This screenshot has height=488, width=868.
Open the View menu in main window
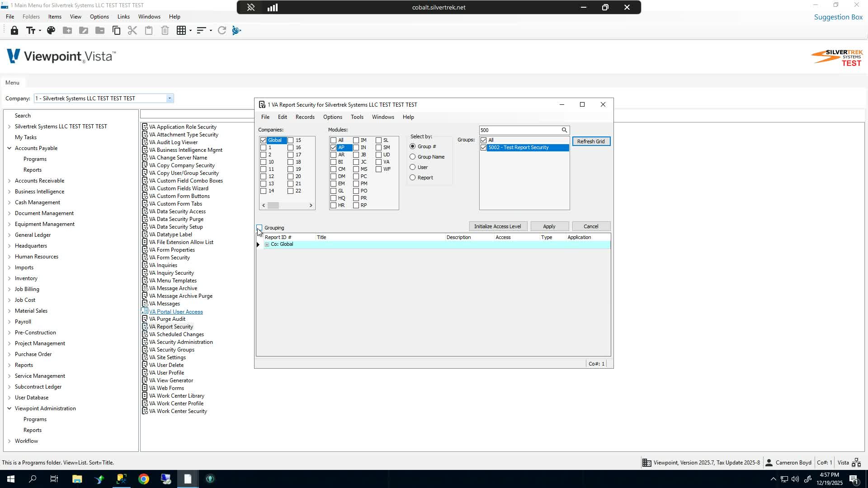coord(75,17)
